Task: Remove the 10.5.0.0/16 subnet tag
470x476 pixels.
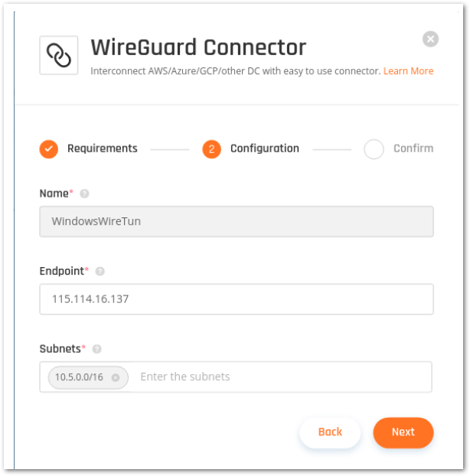Action: (116, 377)
